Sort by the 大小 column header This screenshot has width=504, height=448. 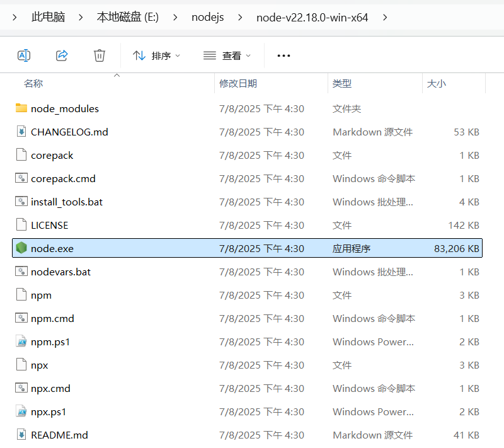click(436, 84)
